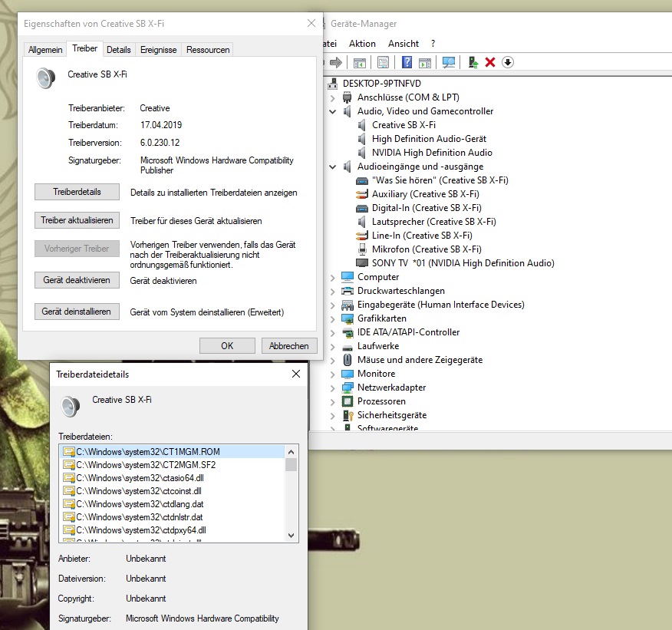Click Gerät deaktivieren button

[x=77, y=280]
